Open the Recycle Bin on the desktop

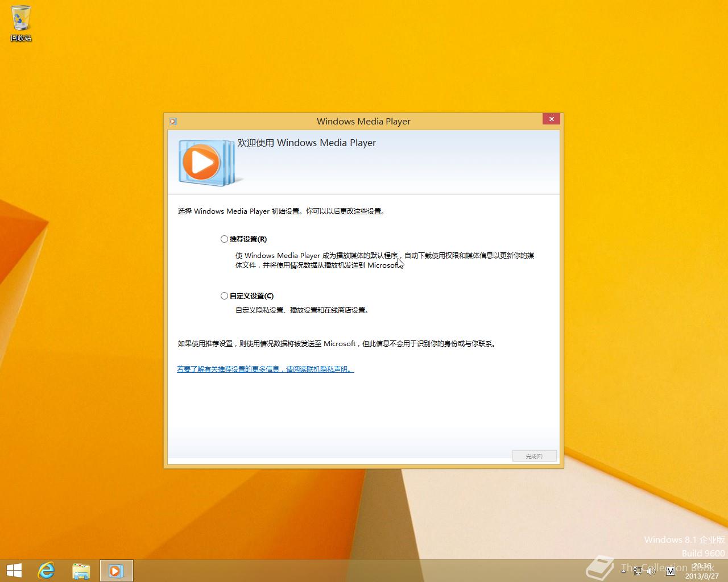pyautogui.click(x=21, y=24)
